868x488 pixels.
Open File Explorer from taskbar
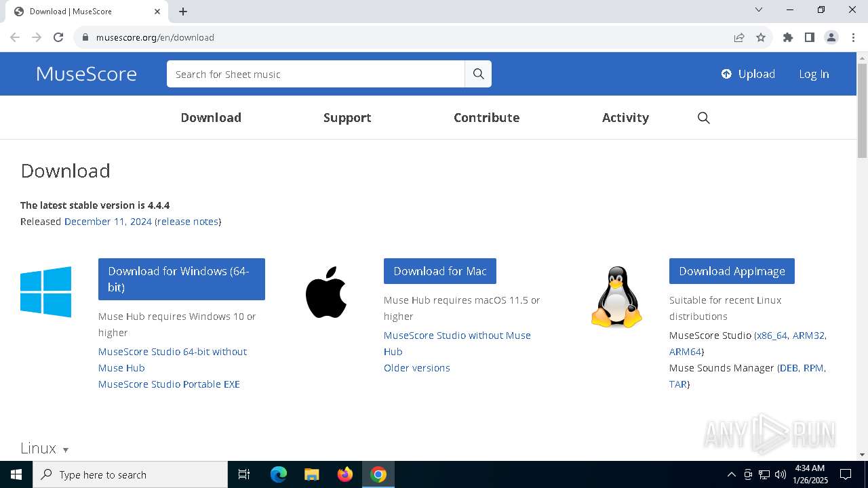tap(312, 474)
